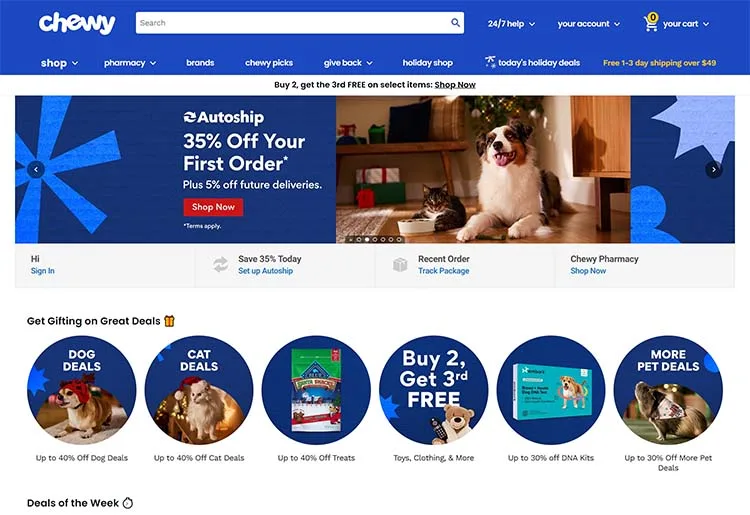The image size is (750, 515).
Task: Click today's holiday deals sparkle icon
Action: point(490,62)
